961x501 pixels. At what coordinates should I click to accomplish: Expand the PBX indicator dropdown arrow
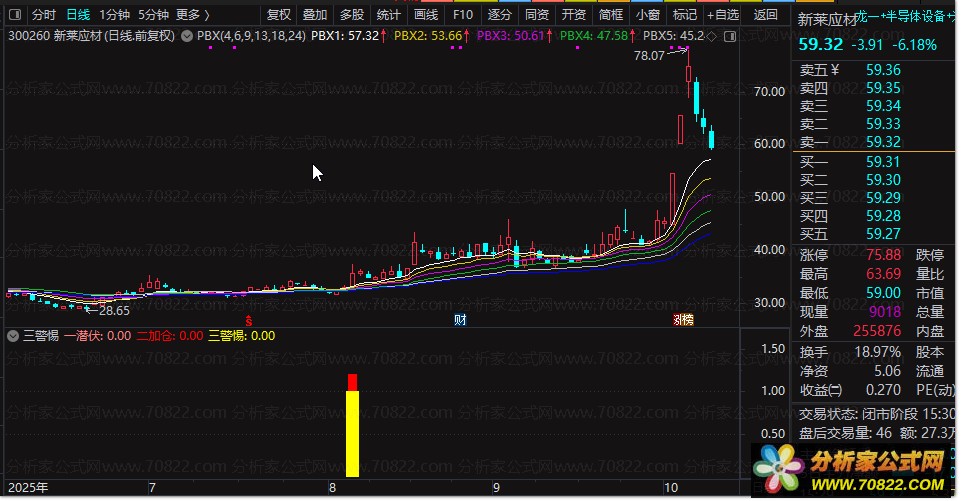[187, 36]
